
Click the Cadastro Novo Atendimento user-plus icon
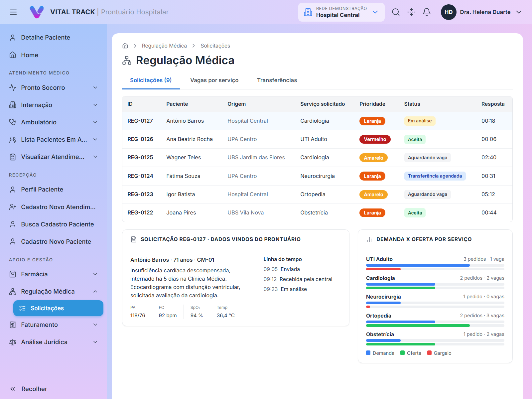13,207
